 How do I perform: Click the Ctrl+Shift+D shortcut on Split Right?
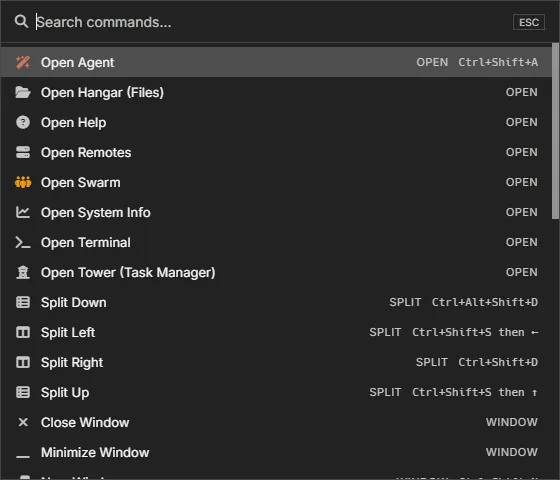point(498,362)
